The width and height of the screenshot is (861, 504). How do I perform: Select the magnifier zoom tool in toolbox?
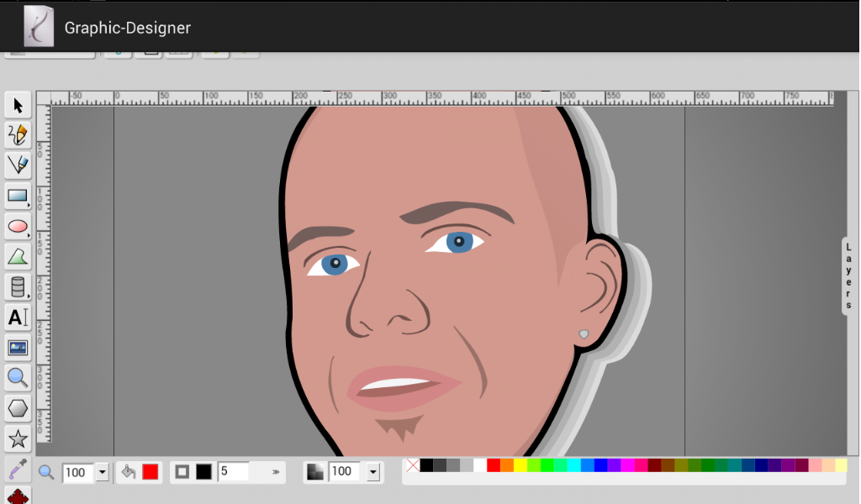pos(18,377)
